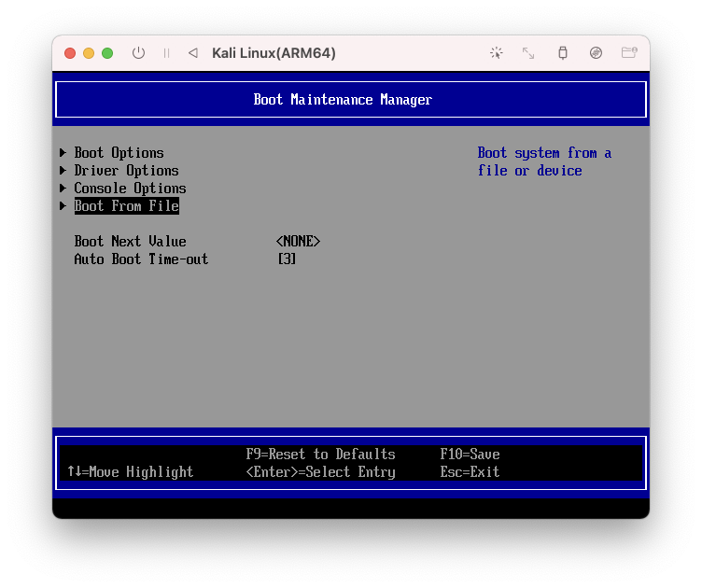Open the Boot Options submenu
702x588 pixels.
119,153
